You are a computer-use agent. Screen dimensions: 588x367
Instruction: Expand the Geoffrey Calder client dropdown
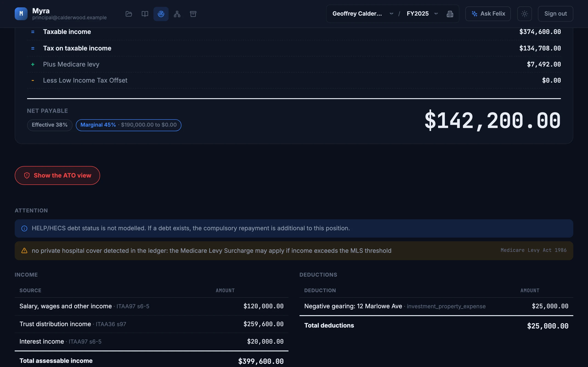click(x=362, y=14)
